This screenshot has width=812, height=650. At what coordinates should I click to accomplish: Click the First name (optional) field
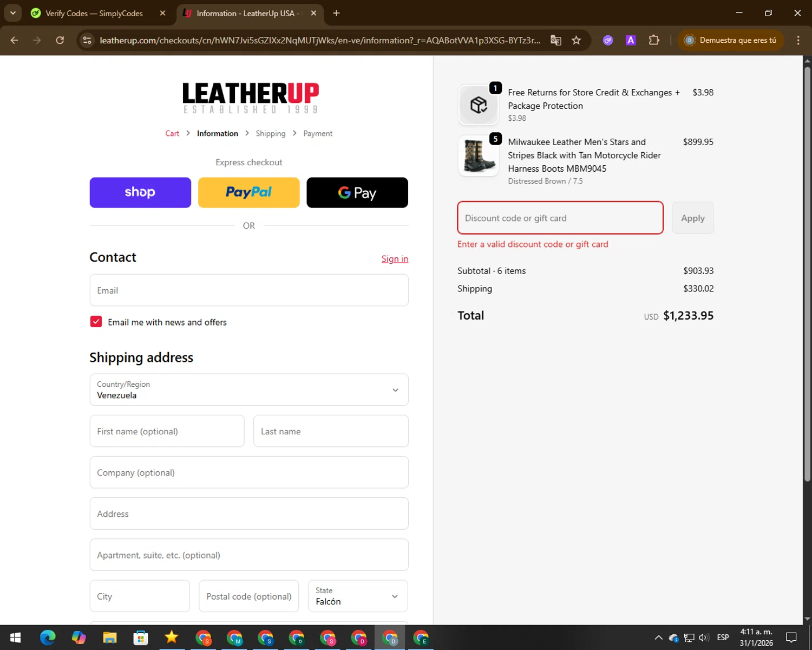coord(167,431)
